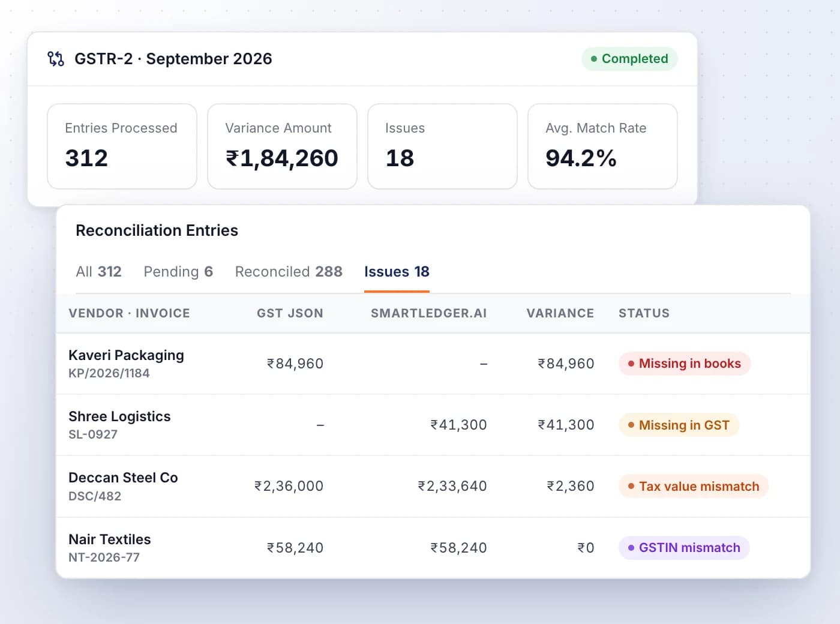Switch to the Pending 6 tab

point(178,272)
